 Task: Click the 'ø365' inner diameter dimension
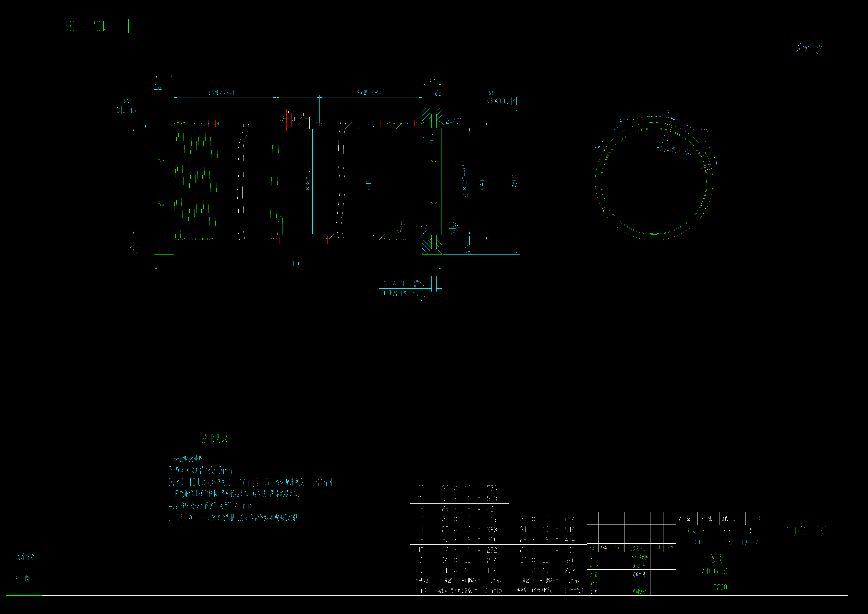click(x=308, y=180)
